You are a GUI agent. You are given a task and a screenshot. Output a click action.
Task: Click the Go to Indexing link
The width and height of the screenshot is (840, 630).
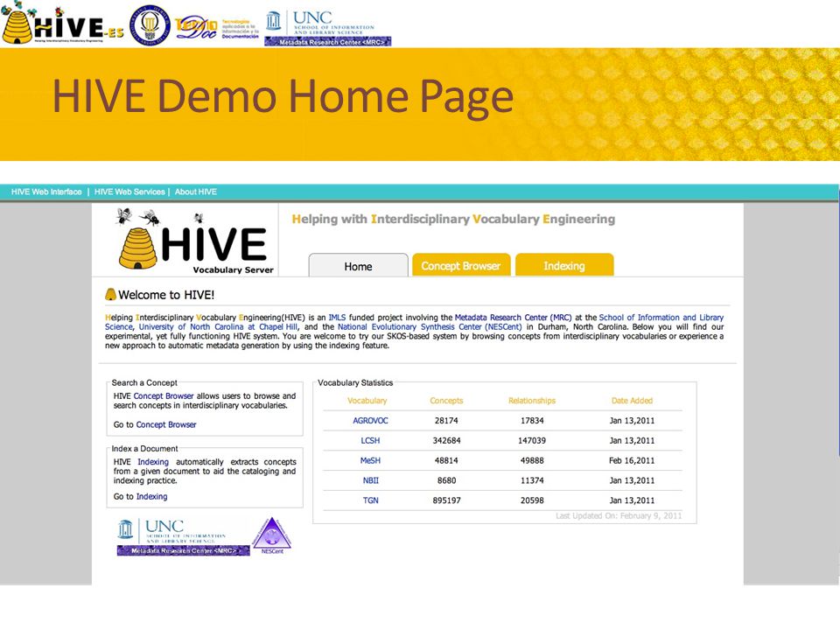click(x=151, y=497)
